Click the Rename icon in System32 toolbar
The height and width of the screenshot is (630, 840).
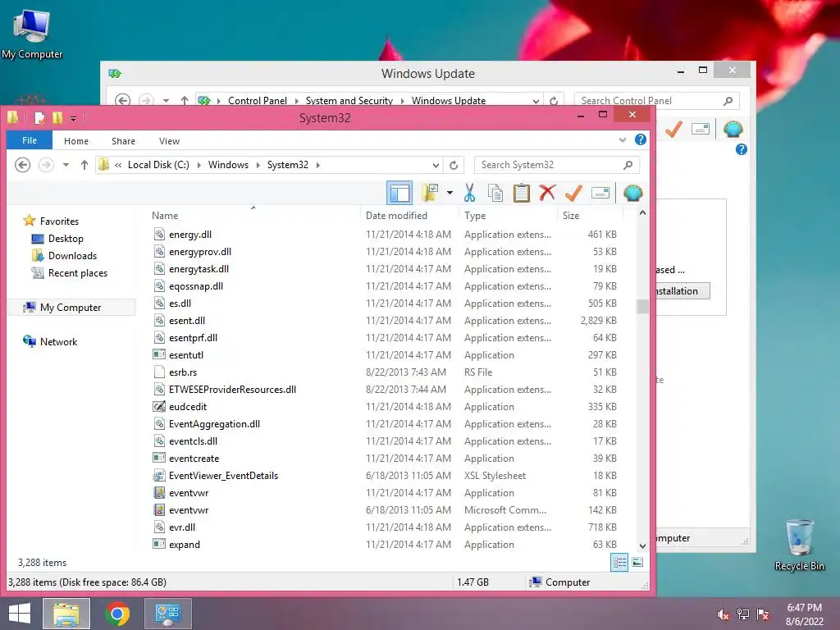pos(600,193)
